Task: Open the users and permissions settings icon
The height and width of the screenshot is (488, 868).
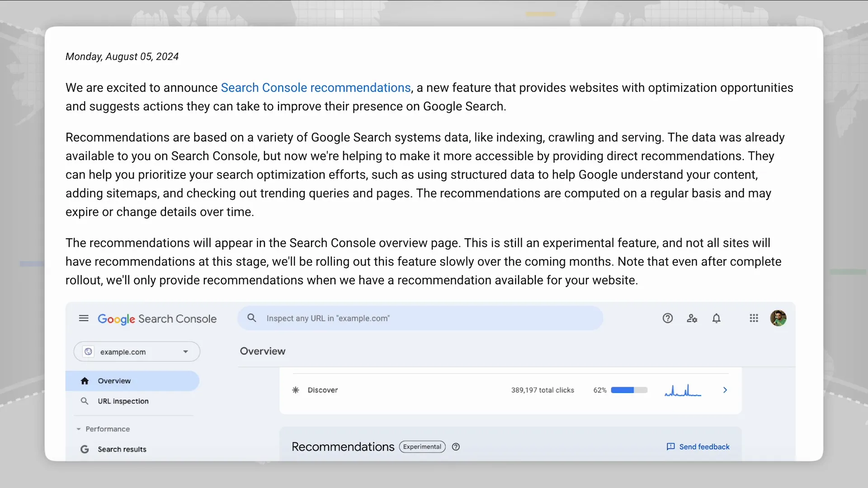Action: point(692,318)
